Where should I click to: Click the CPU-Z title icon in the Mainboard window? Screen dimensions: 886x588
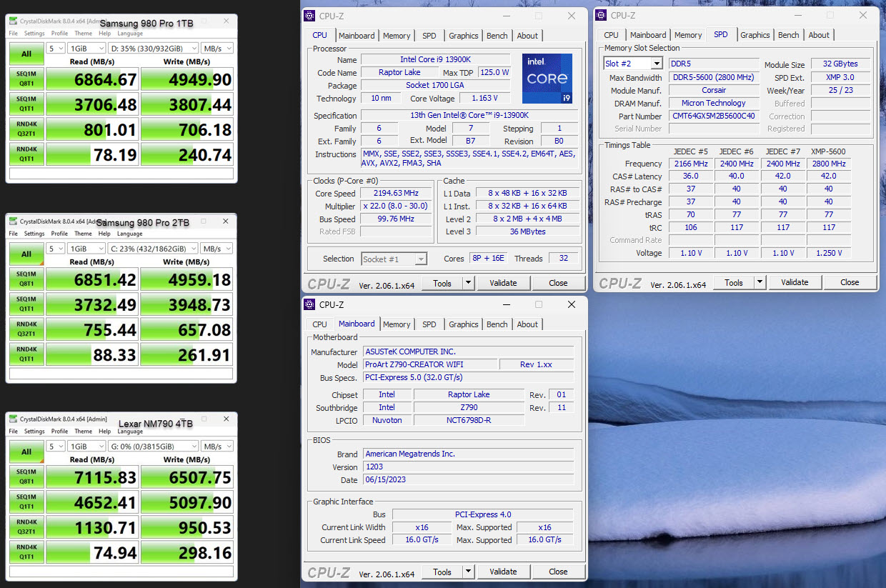309,304
